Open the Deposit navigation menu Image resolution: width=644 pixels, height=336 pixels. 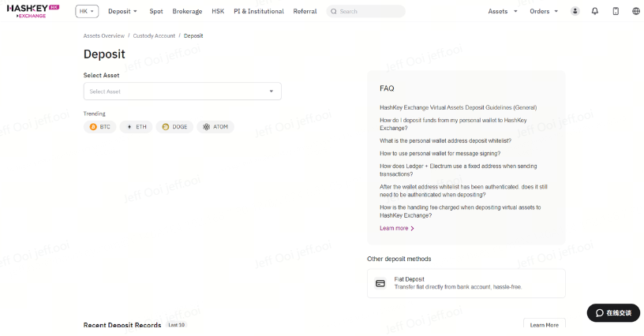(x=122, y=11)
